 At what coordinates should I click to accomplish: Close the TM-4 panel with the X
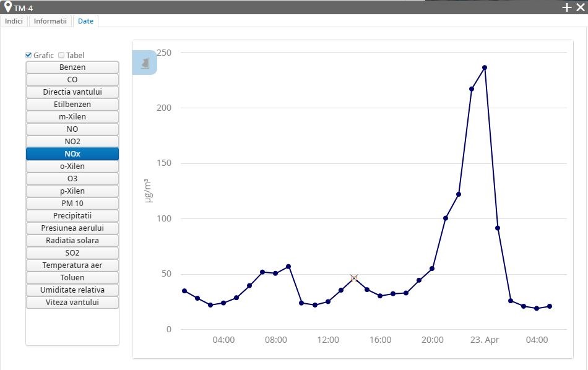click(580, 7)
